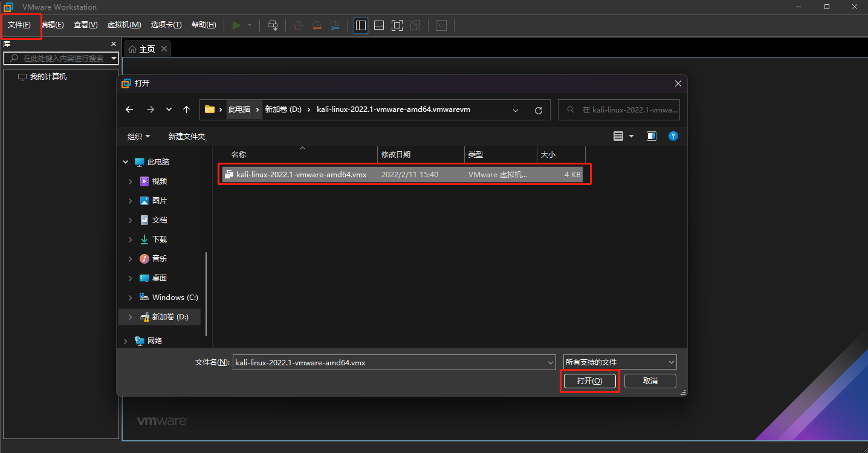Image resolution: width=868 pixels, height=453 pixels.
Task: Click the 取消 button
Action: tap(650, 381)
